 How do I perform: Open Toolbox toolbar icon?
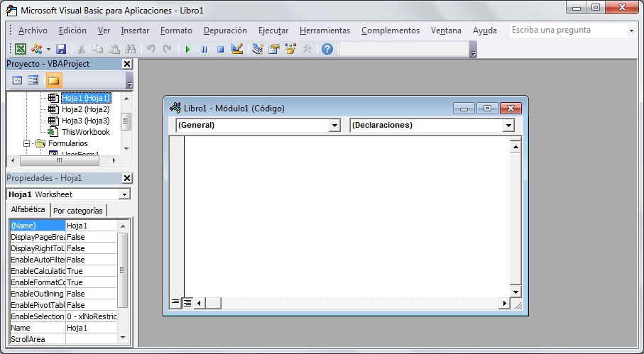pyautogui.click(x=307, y=49)
